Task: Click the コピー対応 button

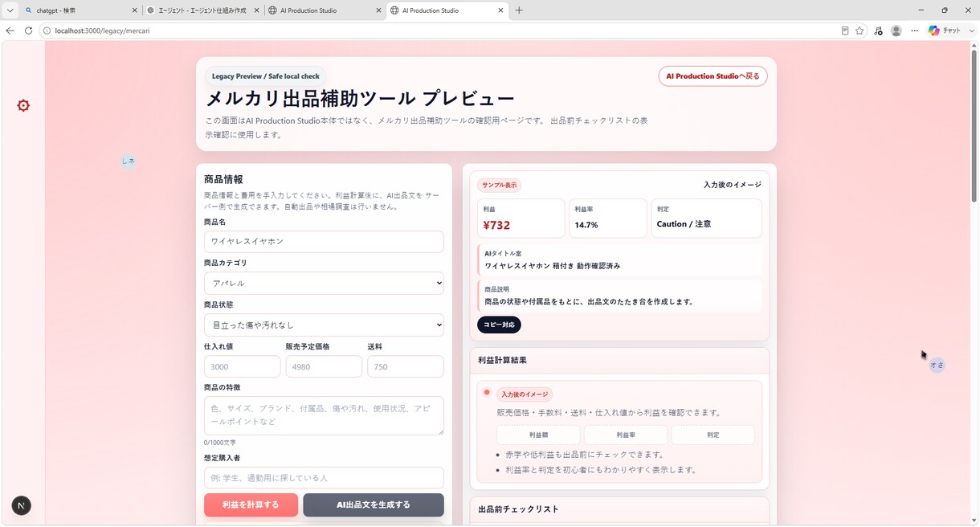Action: [499, 325]
